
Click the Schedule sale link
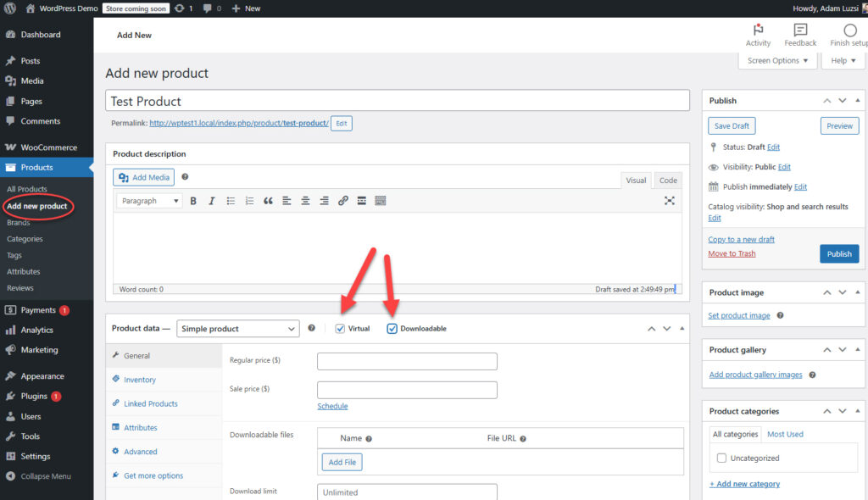point(332,406)
